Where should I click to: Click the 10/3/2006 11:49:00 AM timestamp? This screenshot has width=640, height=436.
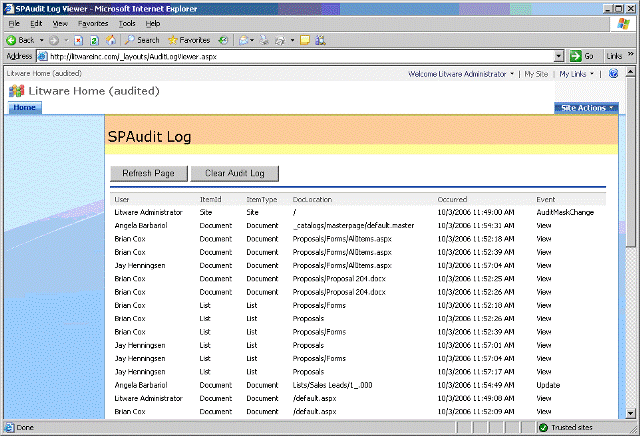click(x=476, y=212)
